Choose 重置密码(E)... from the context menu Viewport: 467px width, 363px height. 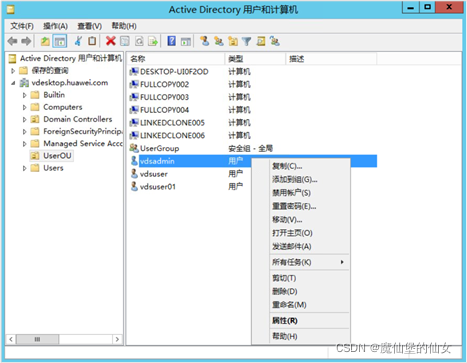point(301,206)
